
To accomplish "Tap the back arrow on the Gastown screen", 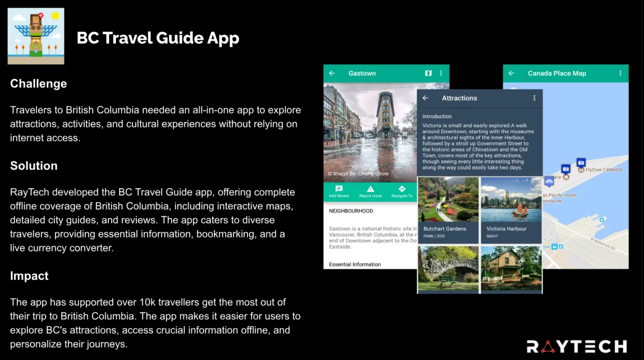I will pyautogui.click(x=332, y=74).
